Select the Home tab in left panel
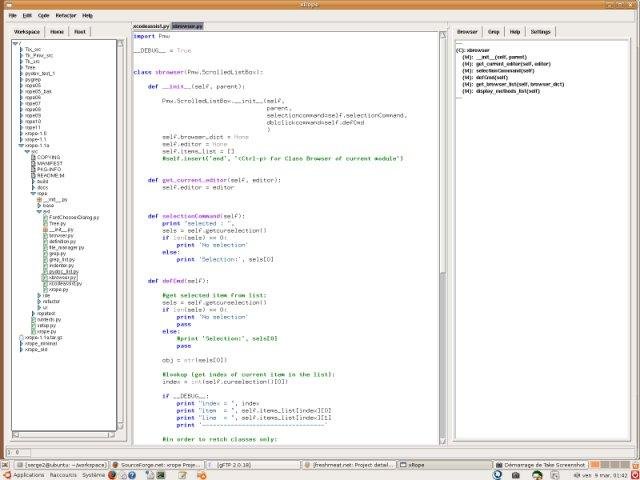Screen dimensions: 640x480 click(57, 32)
